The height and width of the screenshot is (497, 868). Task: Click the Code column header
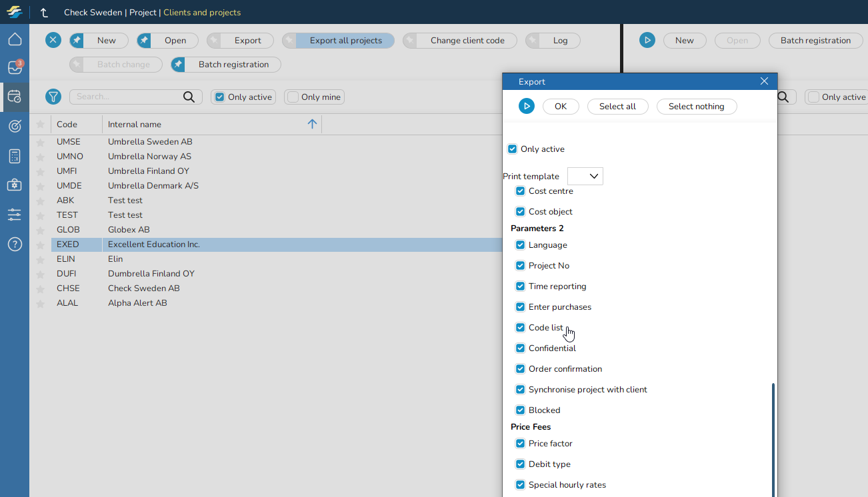[x=67, y=125]
